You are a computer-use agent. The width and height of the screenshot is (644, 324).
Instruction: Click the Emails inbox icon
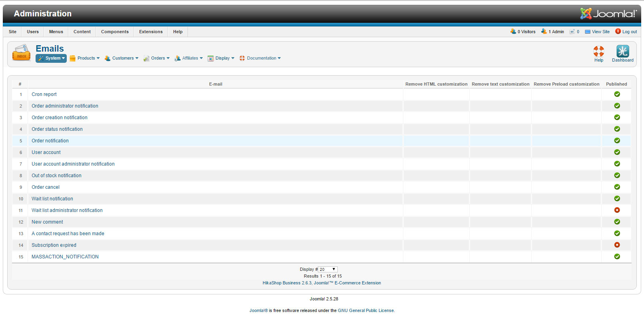click(22, 53)
